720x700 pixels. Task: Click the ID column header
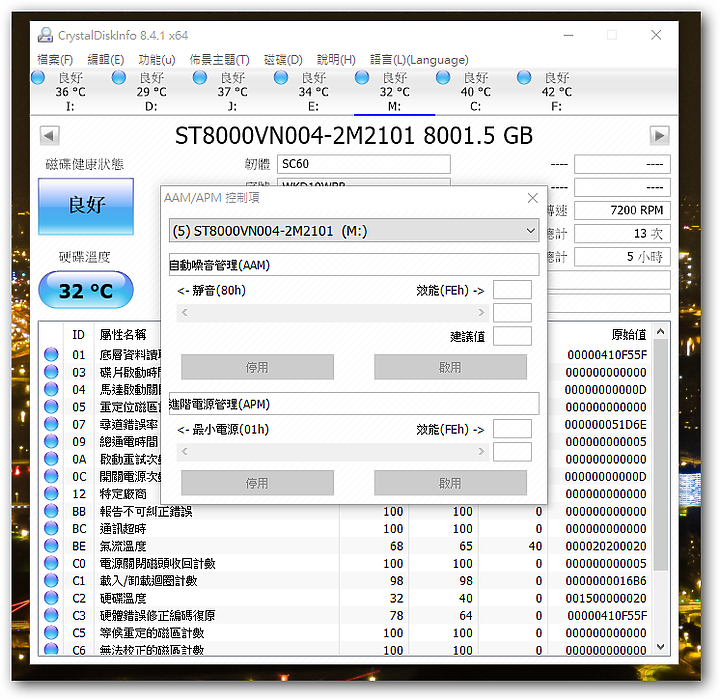tap(79, 334)
